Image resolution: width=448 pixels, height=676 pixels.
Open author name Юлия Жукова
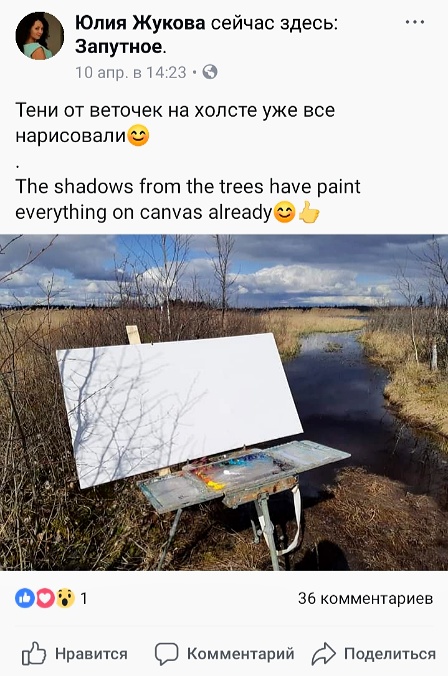coord(140,22)
